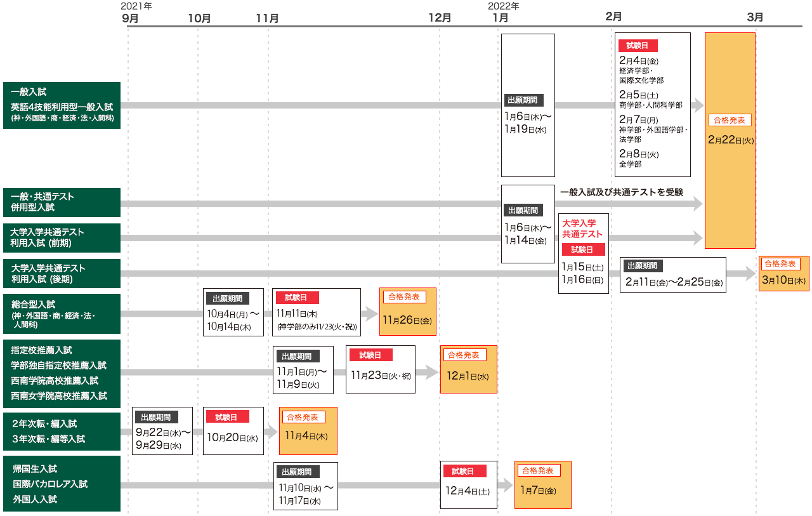Select 大学入学共通テスト利用入試 (後期) label
Screen dimensions: 812x516
pos(62,274)
